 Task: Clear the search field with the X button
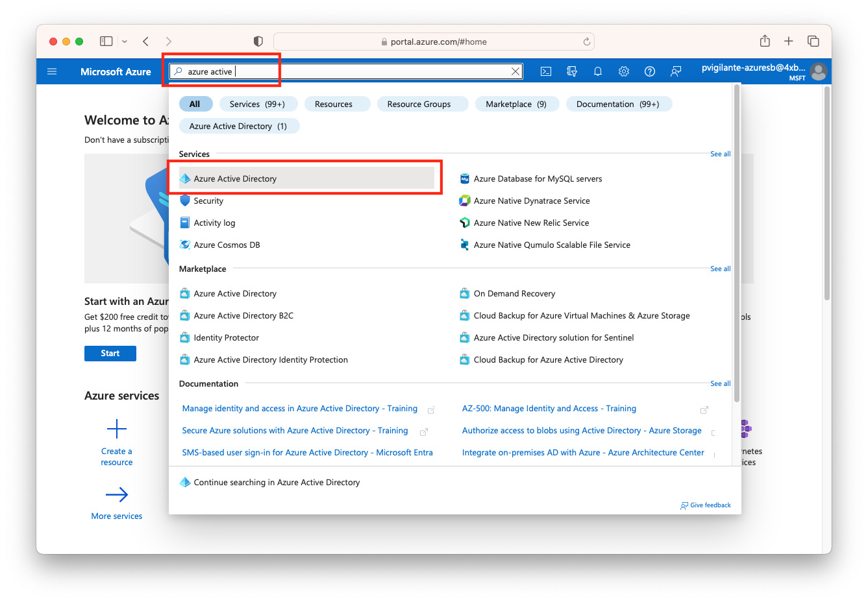point(515,71)
